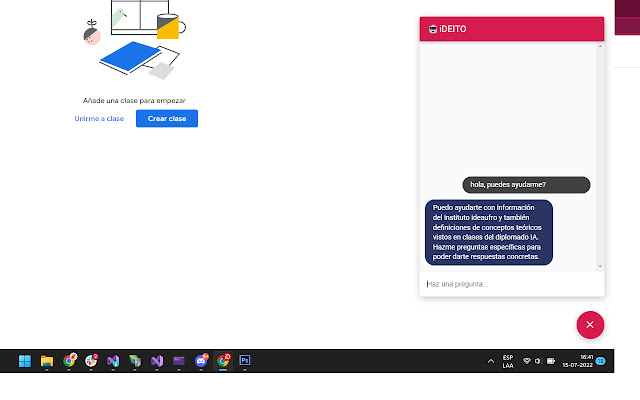
Task: Open Photoshop from the taskbar
Action: coord(245,361)
